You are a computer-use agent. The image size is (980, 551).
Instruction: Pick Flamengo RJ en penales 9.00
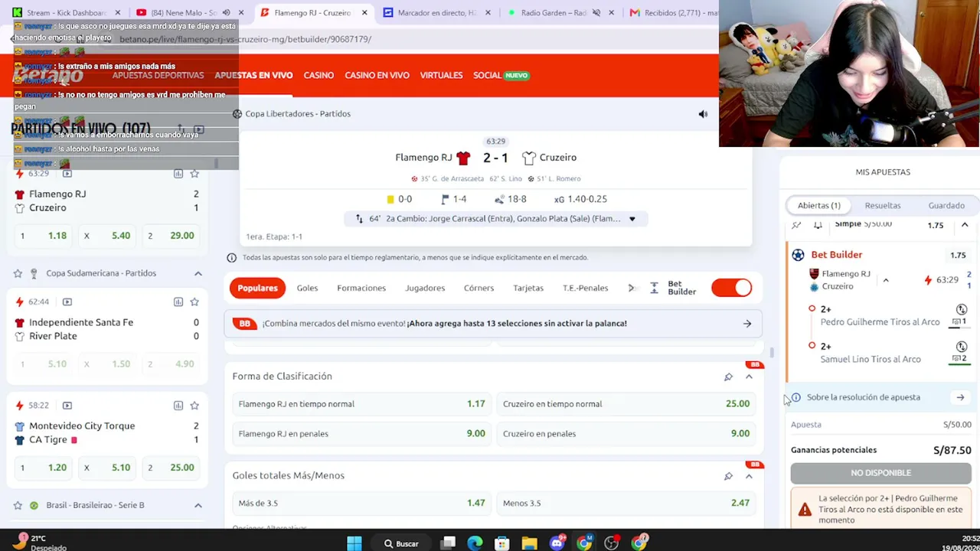(x=361, y=434)
